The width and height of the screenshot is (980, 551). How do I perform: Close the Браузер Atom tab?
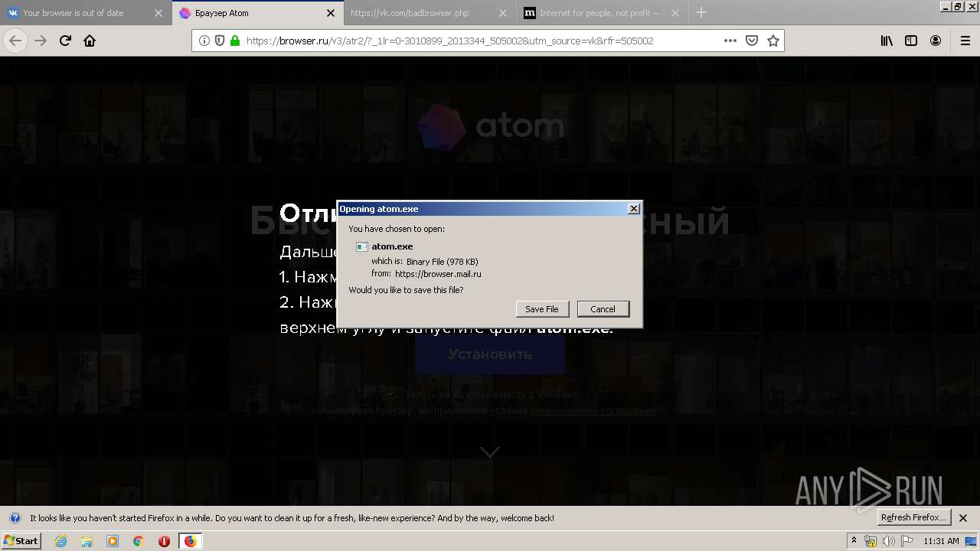331,13
